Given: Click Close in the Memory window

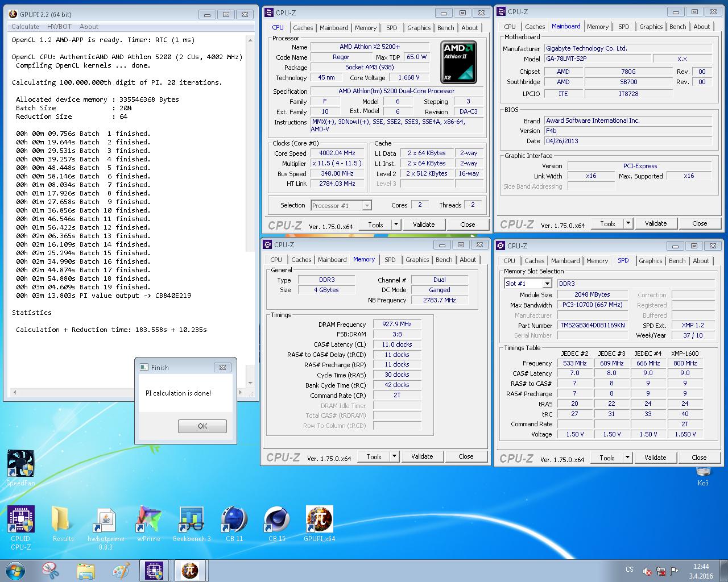Looking at the screenshot, I should tap(466, 456).
